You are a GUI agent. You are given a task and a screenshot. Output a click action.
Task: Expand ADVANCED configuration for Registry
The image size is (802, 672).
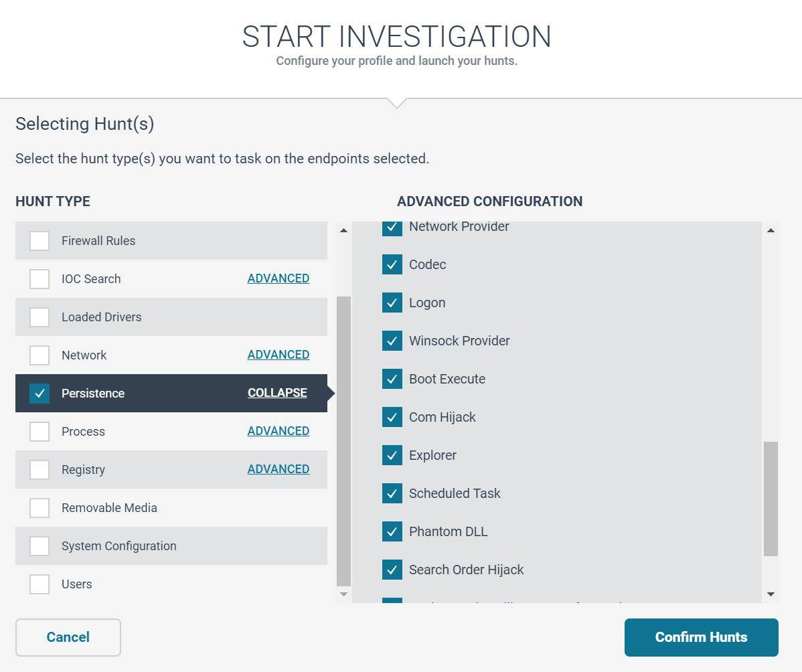tap(278, 469)
